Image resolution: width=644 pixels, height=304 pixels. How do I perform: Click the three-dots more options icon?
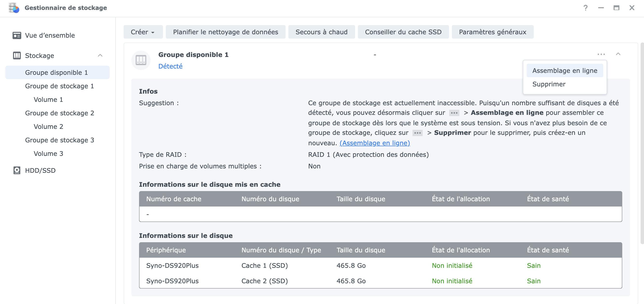tap(601, 54)
